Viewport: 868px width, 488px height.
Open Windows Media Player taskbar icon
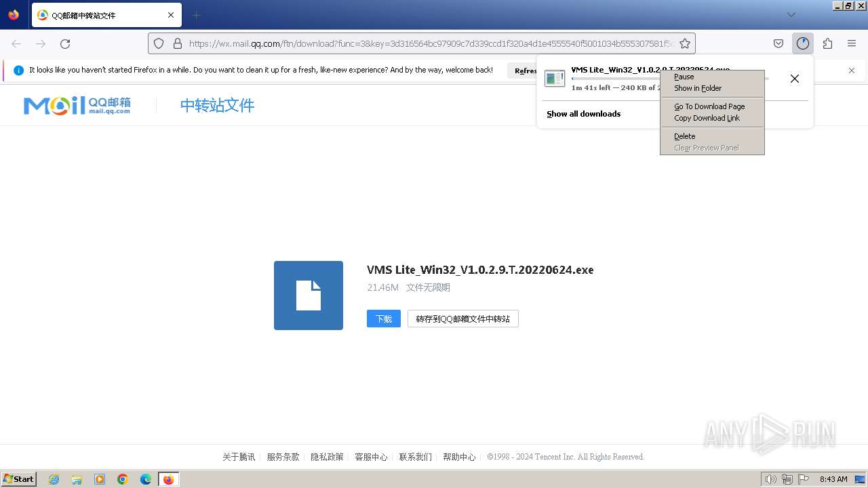[100, 479]
